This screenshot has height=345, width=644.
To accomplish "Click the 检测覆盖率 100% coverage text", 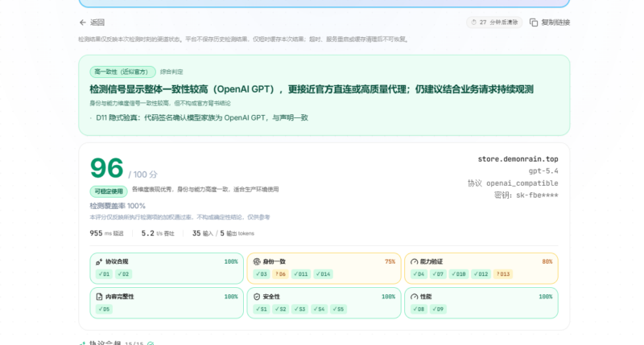I will coord(118,206).
